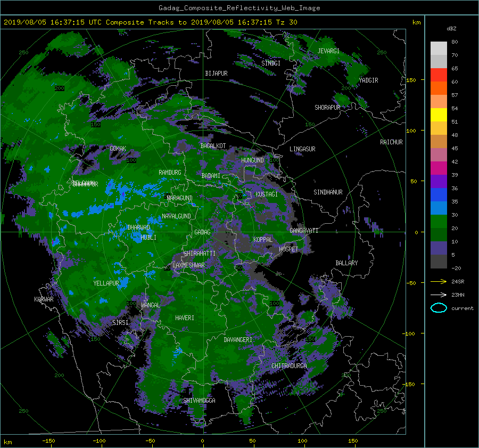Pick the red swatch in dBZ legend
This screenshot has width=479, height=448.
(x=439, y=75)
